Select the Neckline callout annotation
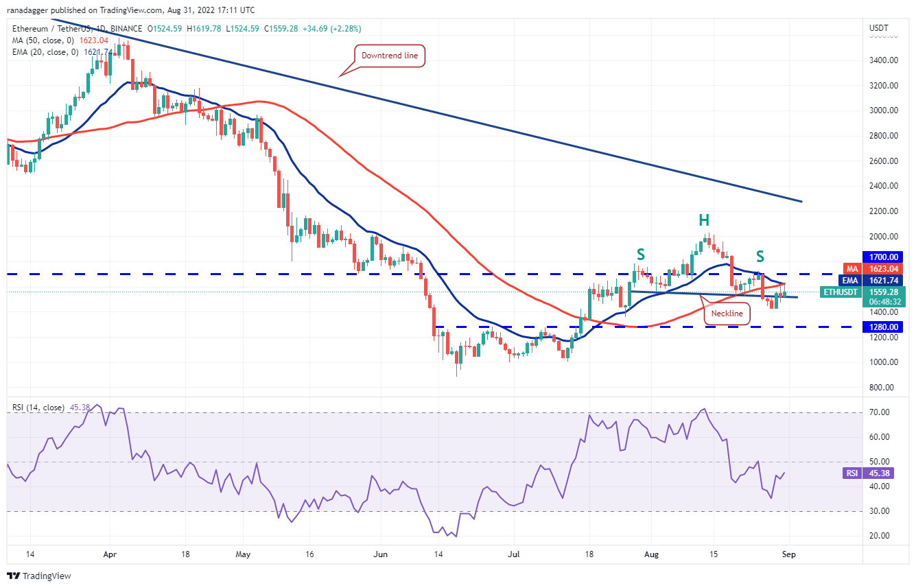The image size is (916, 588). point(727,313)
